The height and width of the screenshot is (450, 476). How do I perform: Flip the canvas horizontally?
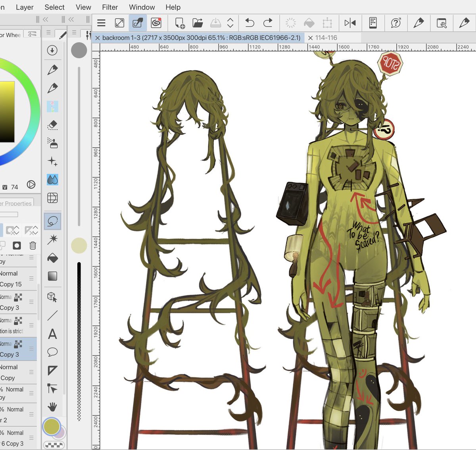pos(350,23)
